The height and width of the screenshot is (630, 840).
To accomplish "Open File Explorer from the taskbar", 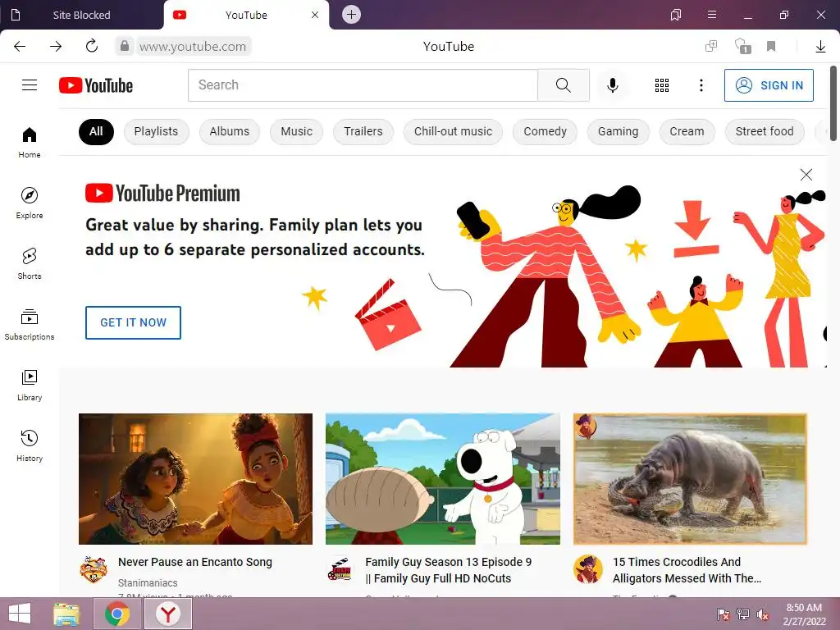I will [x=66, y=614].
